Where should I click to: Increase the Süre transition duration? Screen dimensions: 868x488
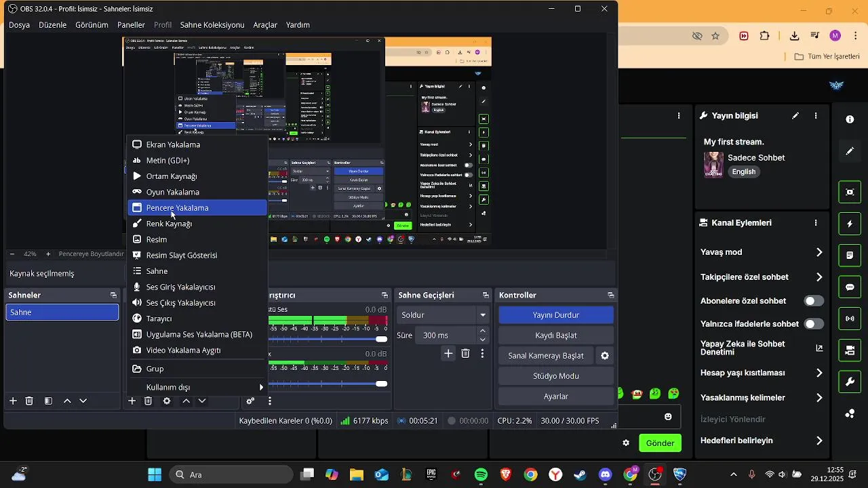coord(483,331)
